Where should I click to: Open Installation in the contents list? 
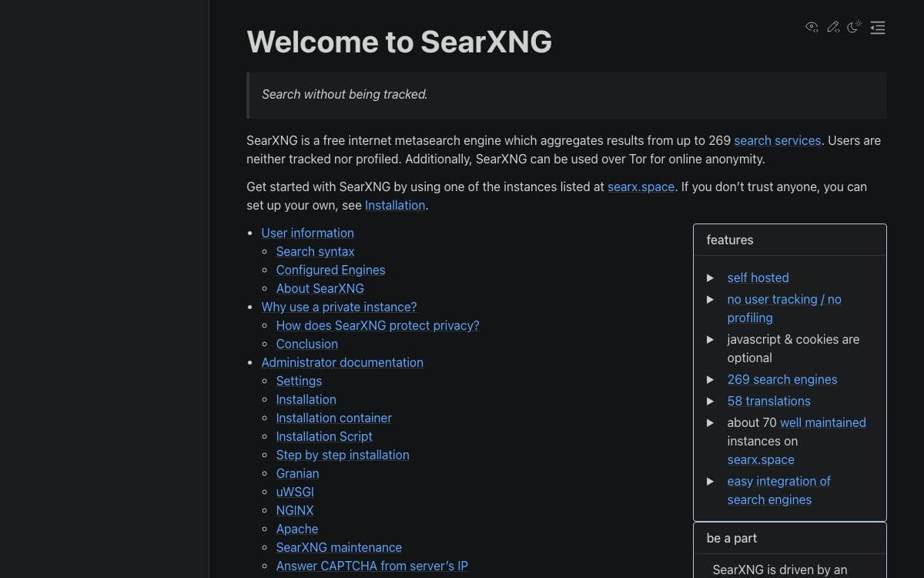(x=306, y=399)
